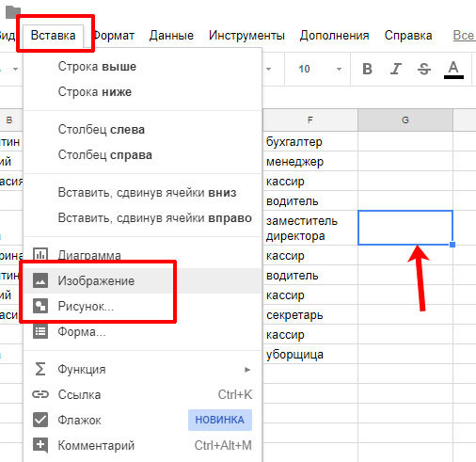The width and height of the screenshot is (476, 462).
Task: Click the заместитель директора cell
Action: click(x=310, y=228)
